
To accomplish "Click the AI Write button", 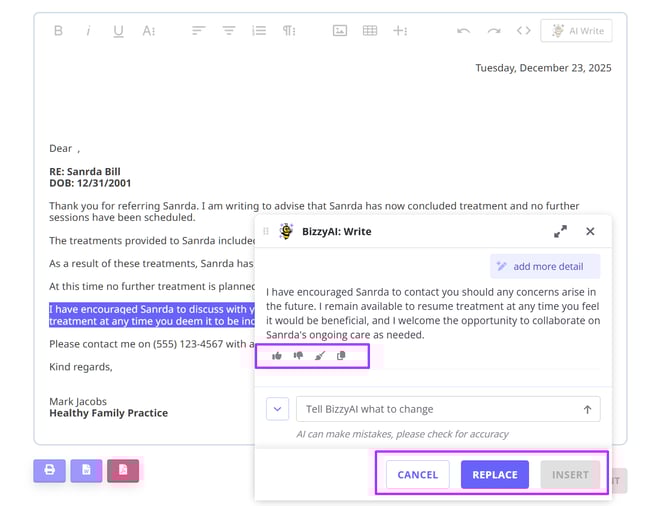I will [576, 31].
